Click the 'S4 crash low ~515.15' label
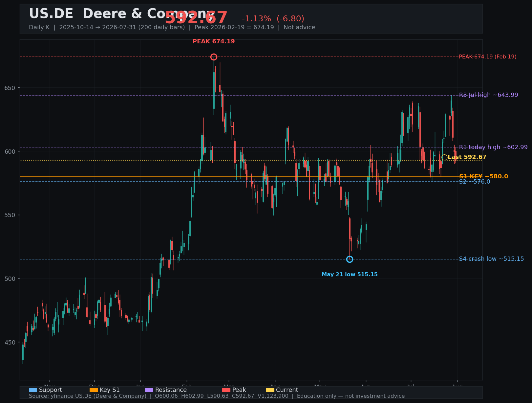532x403 pixels. point(491,259)
